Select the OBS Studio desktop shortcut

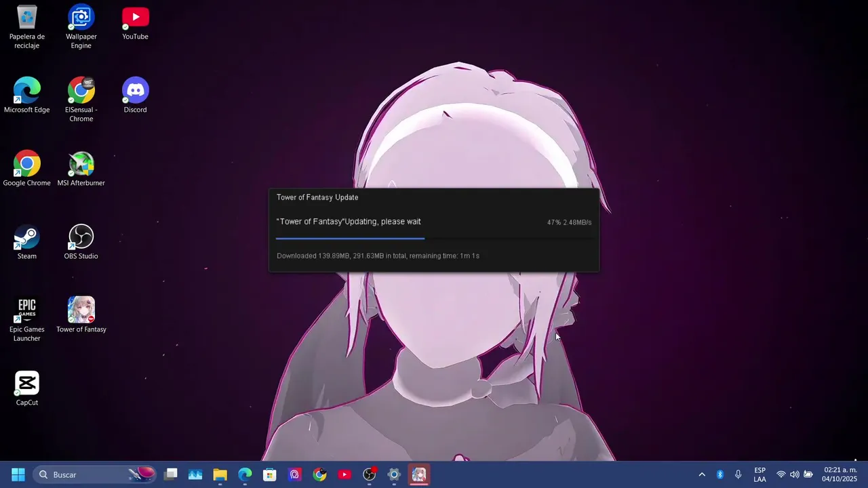tap(81, 242)
